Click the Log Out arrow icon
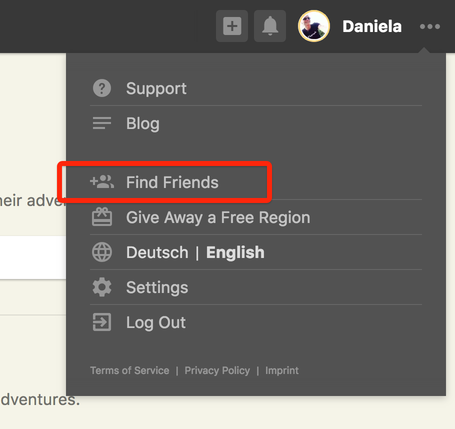Viewport: 455px width, 429px height. tap(102, 322)
